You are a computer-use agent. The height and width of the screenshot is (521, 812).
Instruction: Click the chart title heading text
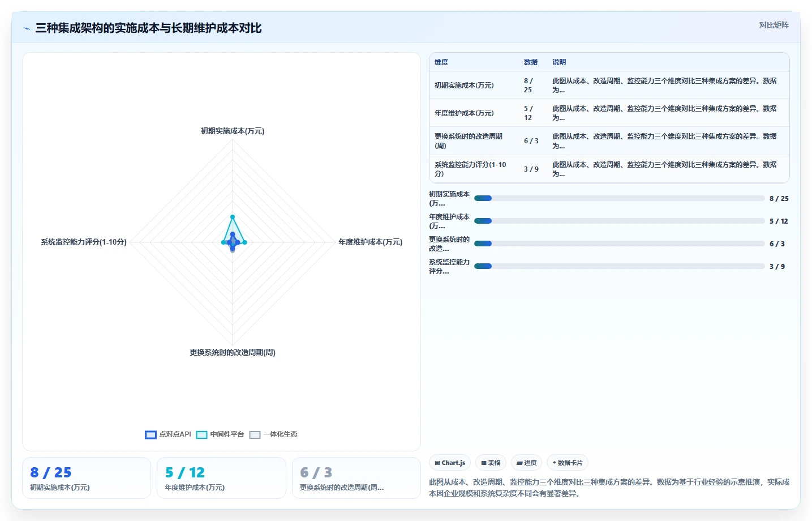pos(148,28)
